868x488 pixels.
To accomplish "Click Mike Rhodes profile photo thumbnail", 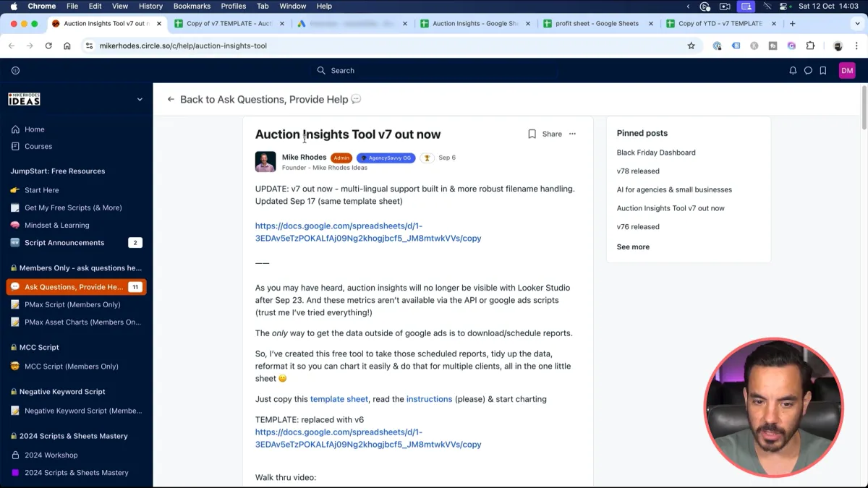I will (x=265, y=161).
